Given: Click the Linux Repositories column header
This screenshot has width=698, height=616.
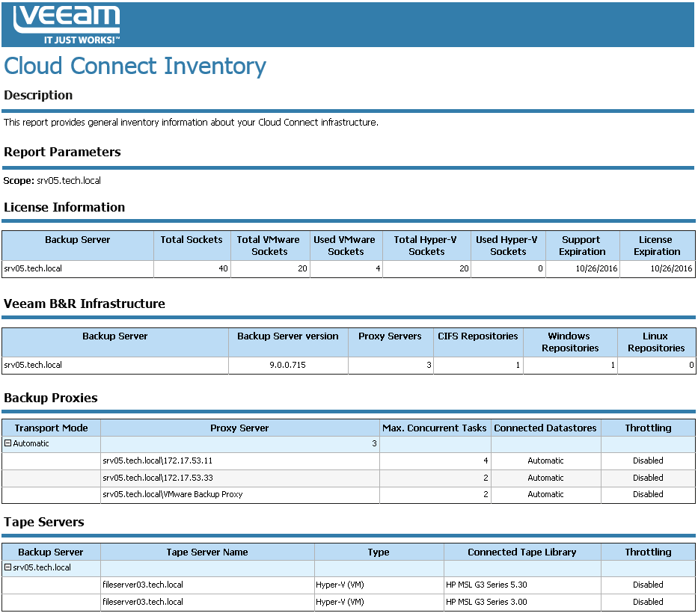Looking at the screenshot, I should 656,342.
